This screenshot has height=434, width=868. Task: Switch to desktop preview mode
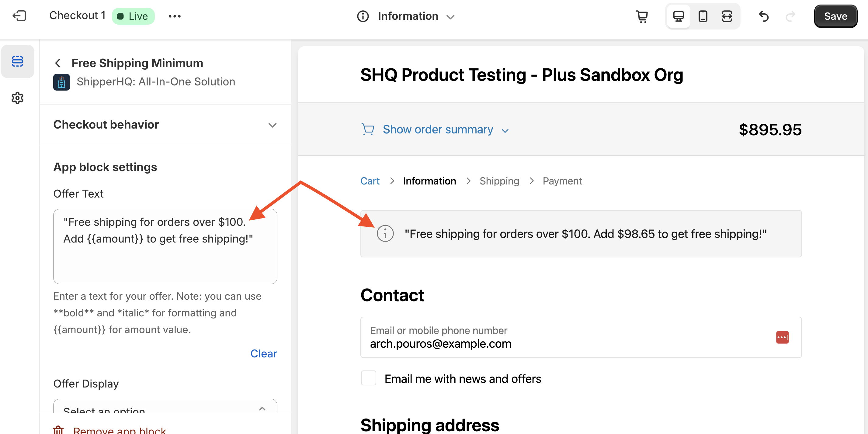pyautogui.click(x=678, y=16)
